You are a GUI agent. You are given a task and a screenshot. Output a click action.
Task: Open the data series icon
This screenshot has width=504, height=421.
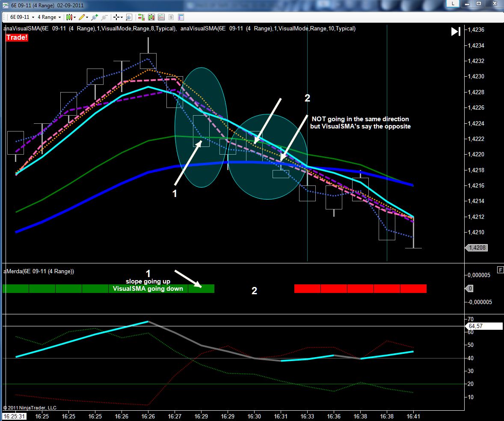pyautogui.click(x=151, y=17)
